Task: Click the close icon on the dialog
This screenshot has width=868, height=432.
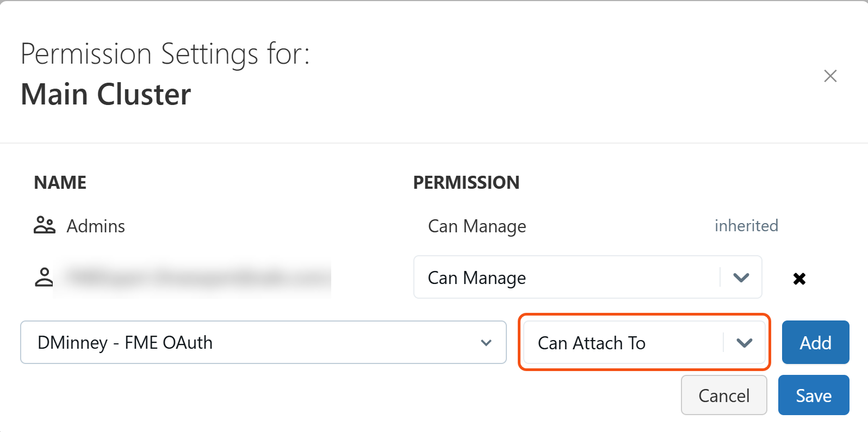Action: click(830, 76)
